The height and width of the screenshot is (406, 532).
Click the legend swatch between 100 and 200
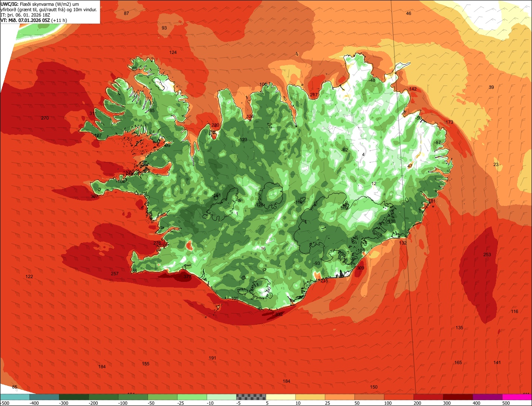click(399, 397)
